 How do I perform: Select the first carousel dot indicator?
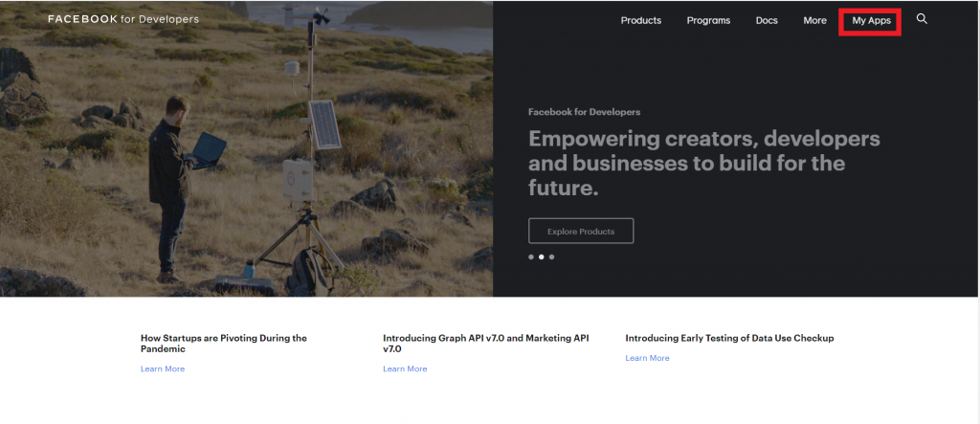click(531, 257)
